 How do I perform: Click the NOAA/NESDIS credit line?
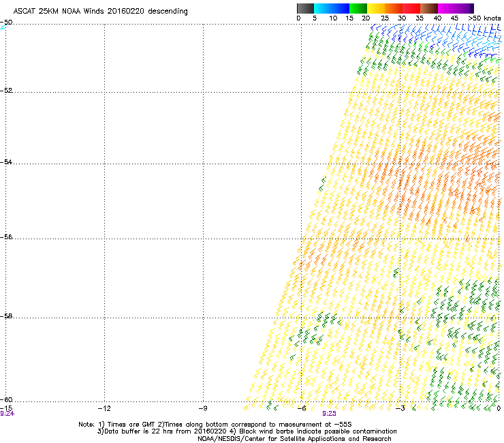[x=294, y=439]
